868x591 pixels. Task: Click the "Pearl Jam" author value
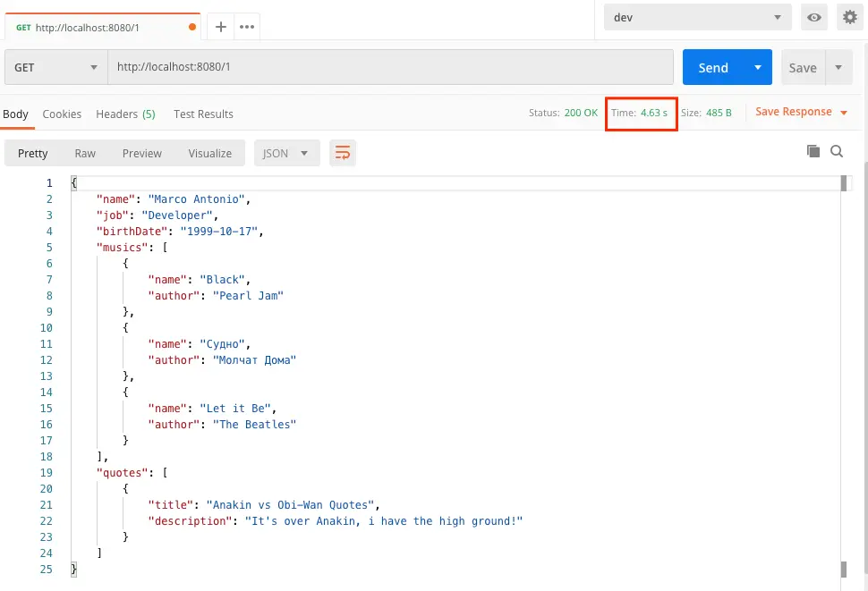coord(248,296)
